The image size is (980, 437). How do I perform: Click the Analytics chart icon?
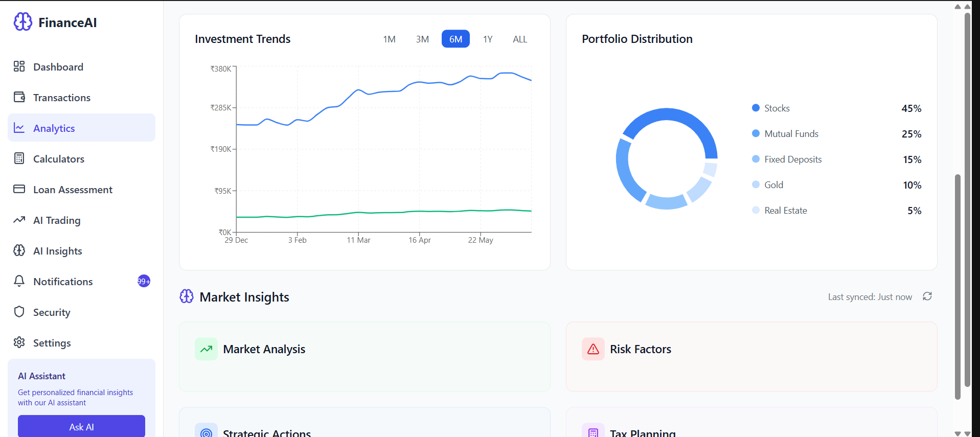click(19, 128)
